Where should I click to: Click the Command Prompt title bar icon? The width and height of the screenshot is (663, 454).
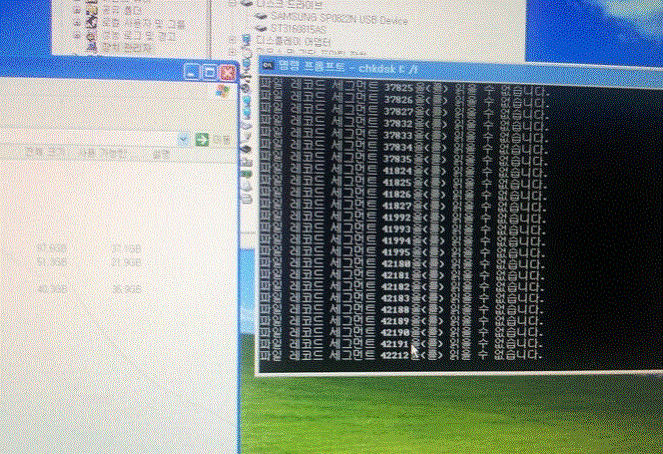pyautogui.click(x=268, y=66)
